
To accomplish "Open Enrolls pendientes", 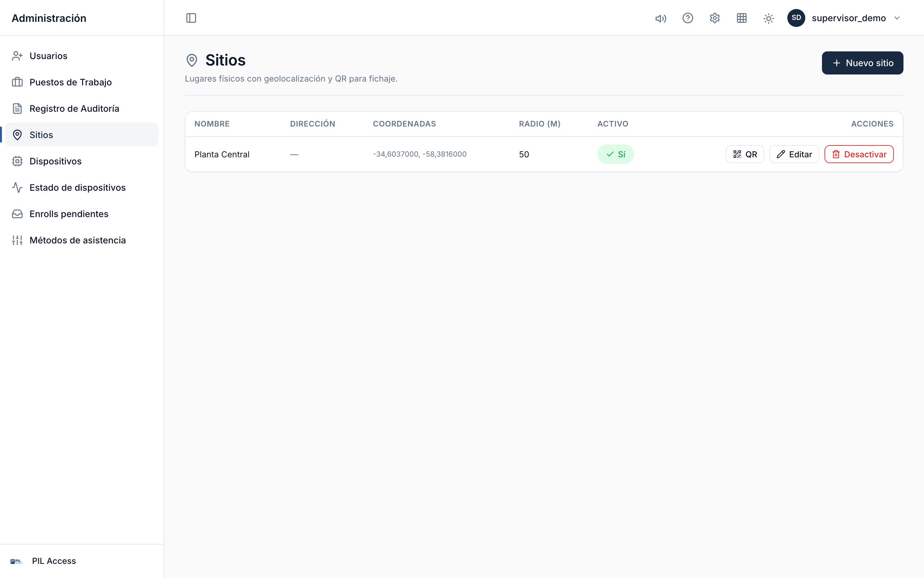I will tap(82, 214).
